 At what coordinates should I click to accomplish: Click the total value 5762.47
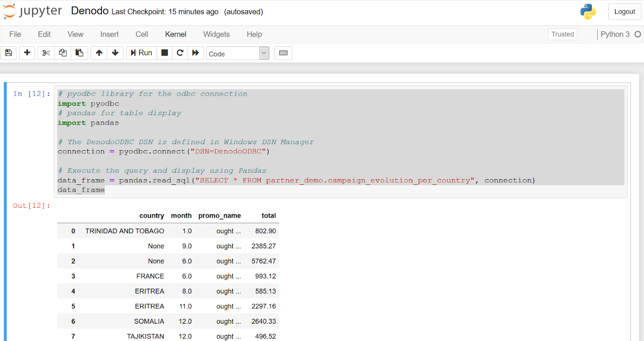(264, 261)
